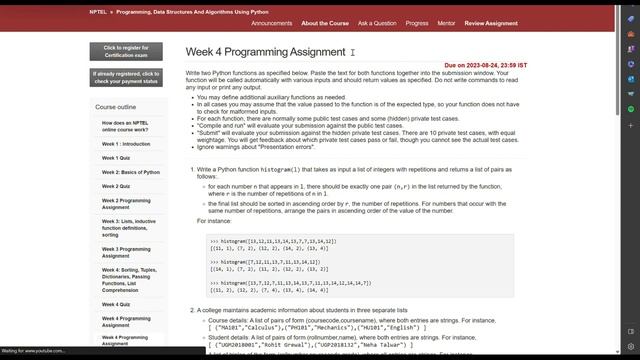
Task: Open Programming, Data Structures And Algorithms breadcrumb
Action: (x=192, y=12)
